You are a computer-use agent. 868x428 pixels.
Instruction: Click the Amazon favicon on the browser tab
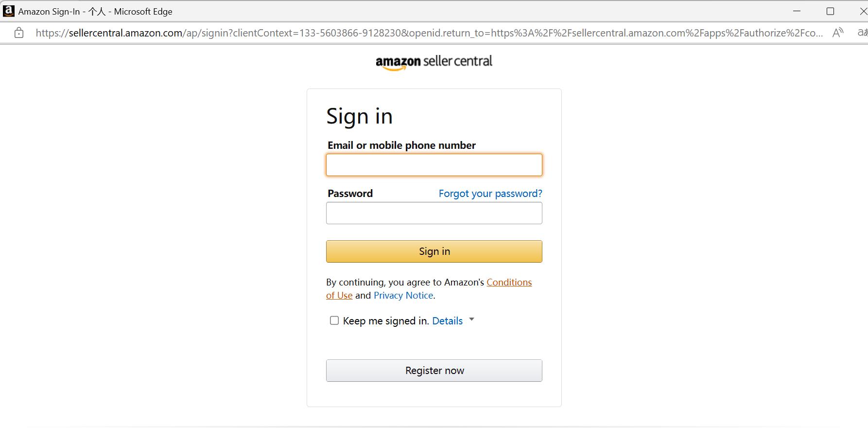pos(8,11)
